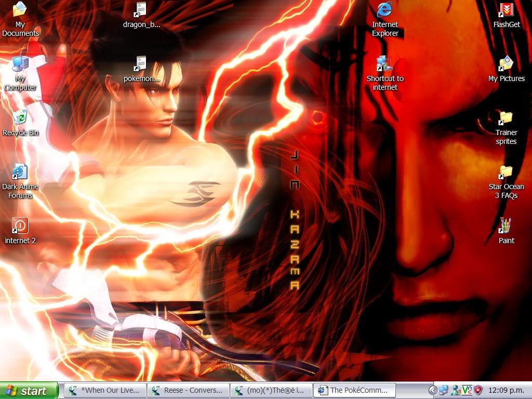Open the Dark Anime Forums shortcut

[x=20, y=181]
